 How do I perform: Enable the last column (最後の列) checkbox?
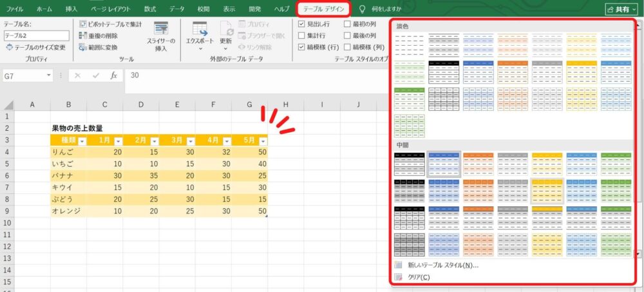click(348, 36)
